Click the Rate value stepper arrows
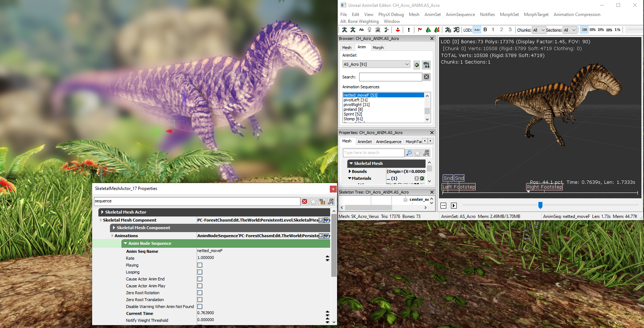 (x=328, y=258)
